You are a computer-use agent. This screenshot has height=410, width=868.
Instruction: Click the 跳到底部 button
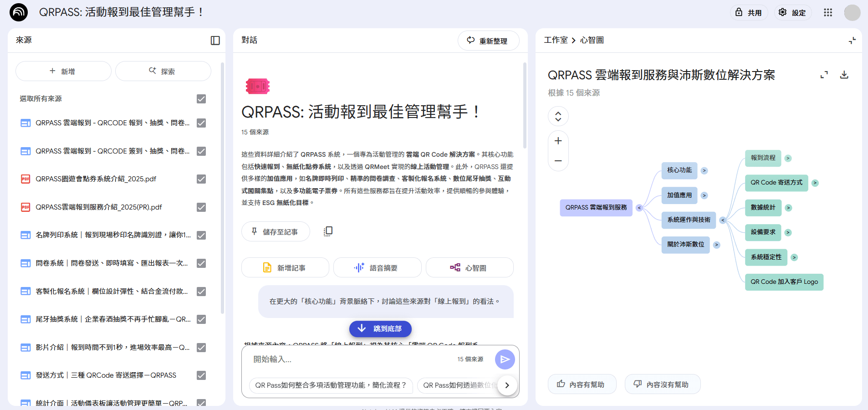380,329
